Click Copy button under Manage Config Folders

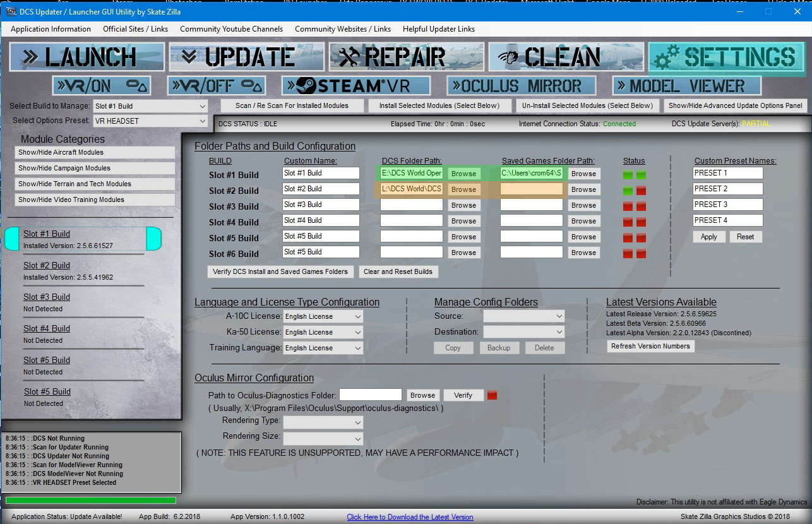coord(453,348)
